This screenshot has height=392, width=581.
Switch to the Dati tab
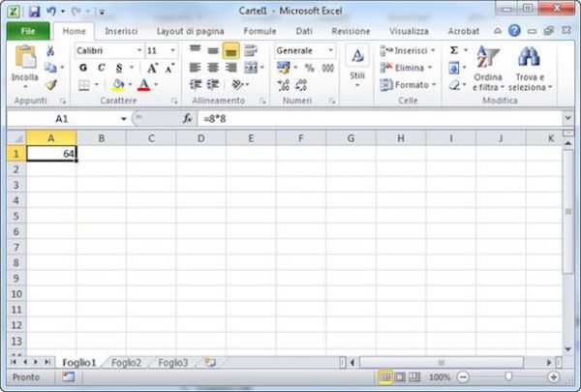[x=304, y=31]
